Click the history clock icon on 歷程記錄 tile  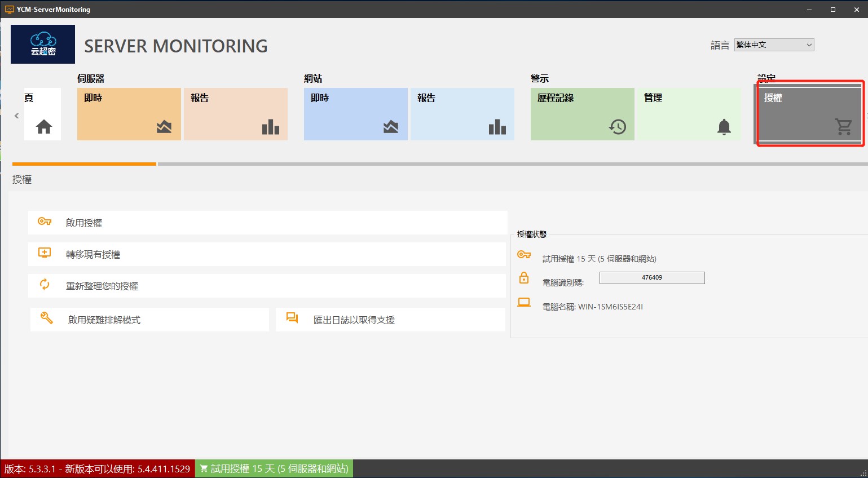618,127
